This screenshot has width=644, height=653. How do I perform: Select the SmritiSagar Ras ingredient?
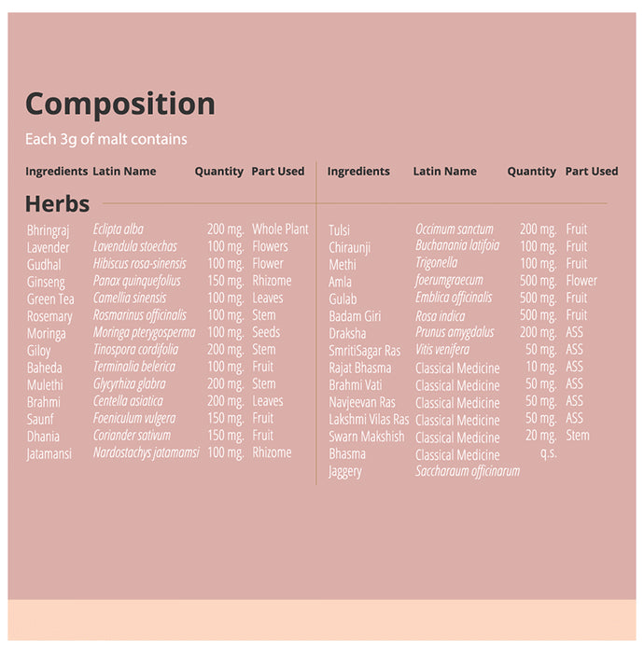(x=364, y=351)
